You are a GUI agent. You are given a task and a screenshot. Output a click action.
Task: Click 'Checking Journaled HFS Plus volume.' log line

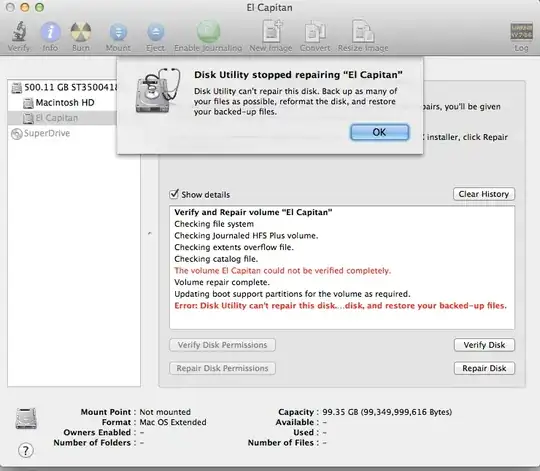(246, 236)
